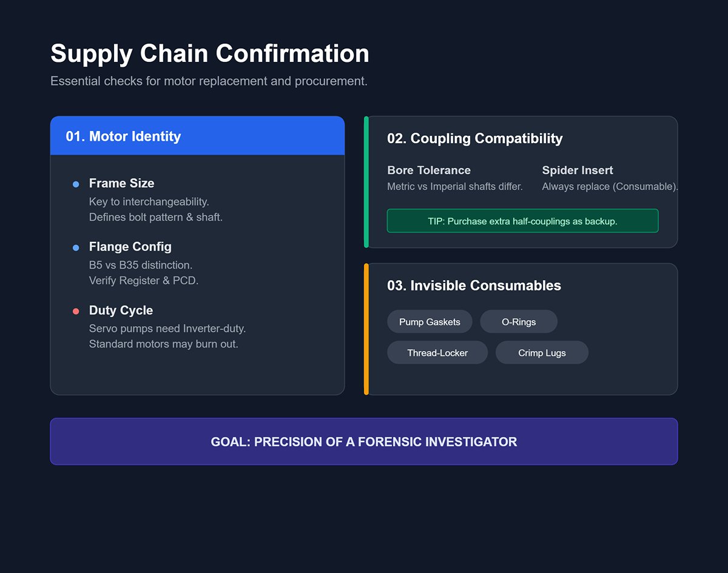Click the Flange Config heading text
This screenshot has height=573, width=728.
(x=130, y=247)
